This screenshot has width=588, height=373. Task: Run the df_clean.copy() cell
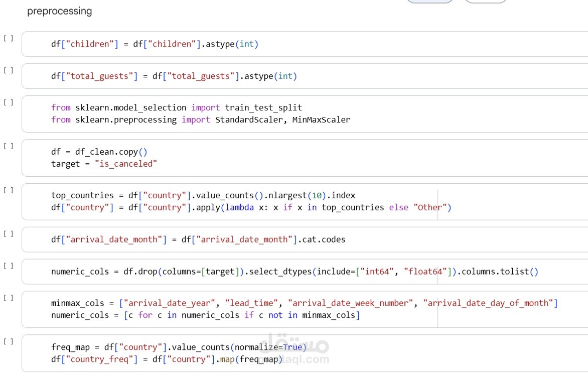[x=8, y=146]
